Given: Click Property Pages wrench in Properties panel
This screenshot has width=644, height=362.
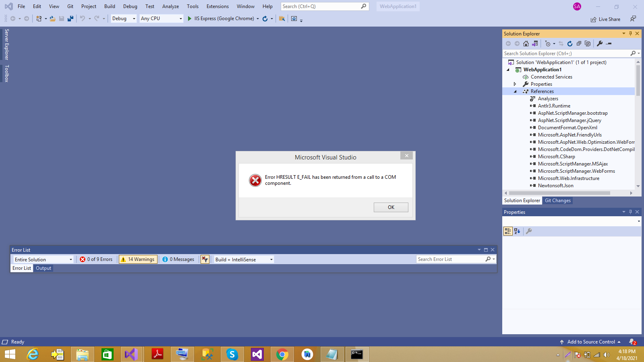Looking at the screenshot, I should (529, 231).
